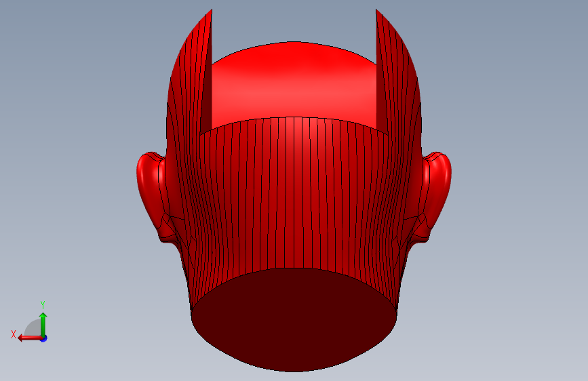Select the smooth dome surface on the head top

[x=294, y=84]
